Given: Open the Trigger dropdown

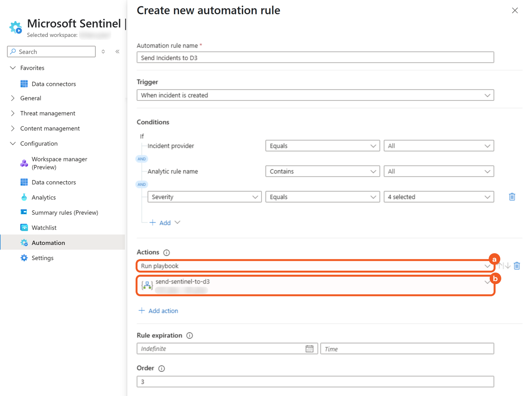Looking at the screenshot, I should click(315, 95).
